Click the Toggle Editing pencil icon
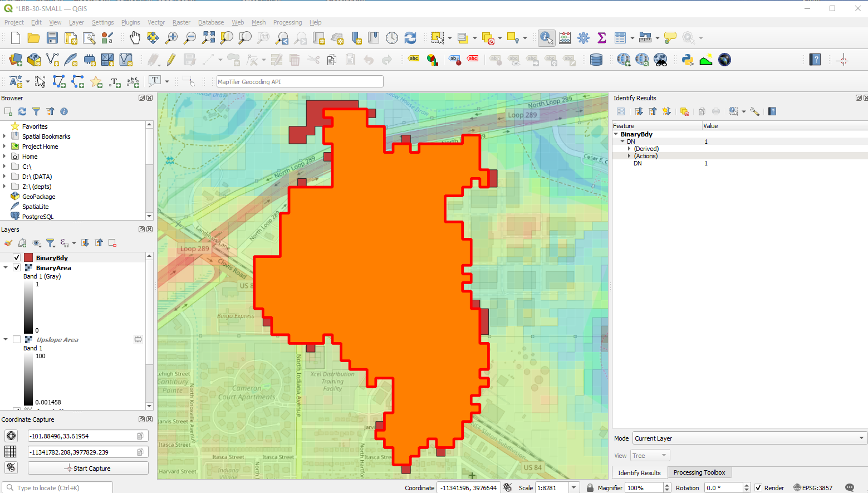The height and width of the screenshot is (493, 868). point(171,60)
